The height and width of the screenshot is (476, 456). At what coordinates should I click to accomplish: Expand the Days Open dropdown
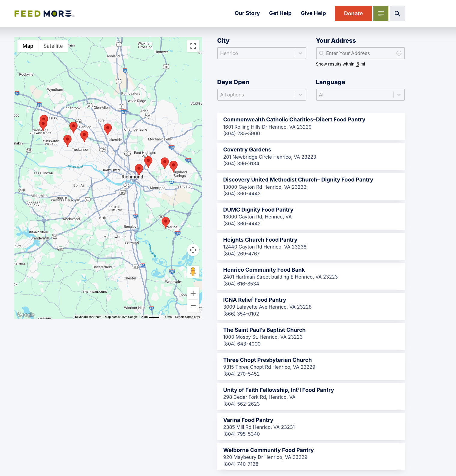point(261,95)
